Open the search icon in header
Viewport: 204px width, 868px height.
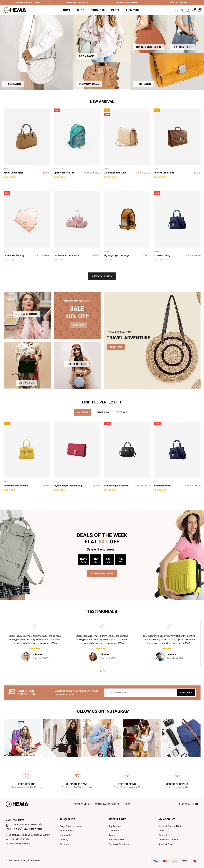tap(176, 10)
